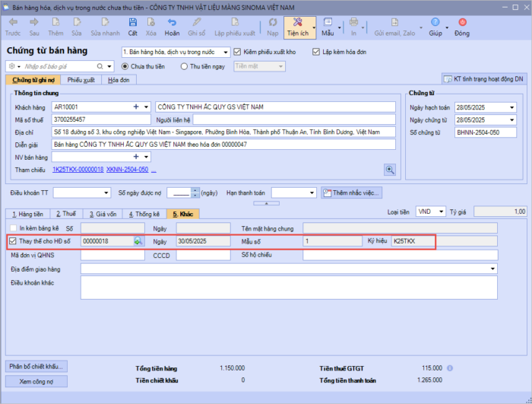The height and width of the screenshot is (404, 532).
Task: Uncheck Kiêm phiếu xuất kho checkbox
Action: pyautogui.click(x=238, y=52)
